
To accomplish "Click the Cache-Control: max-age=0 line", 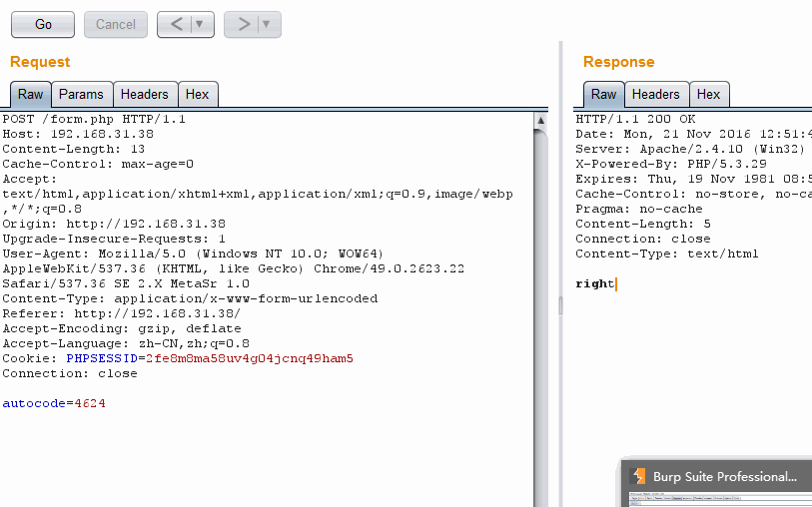I will pyautogui.click(x=98, y=164).
